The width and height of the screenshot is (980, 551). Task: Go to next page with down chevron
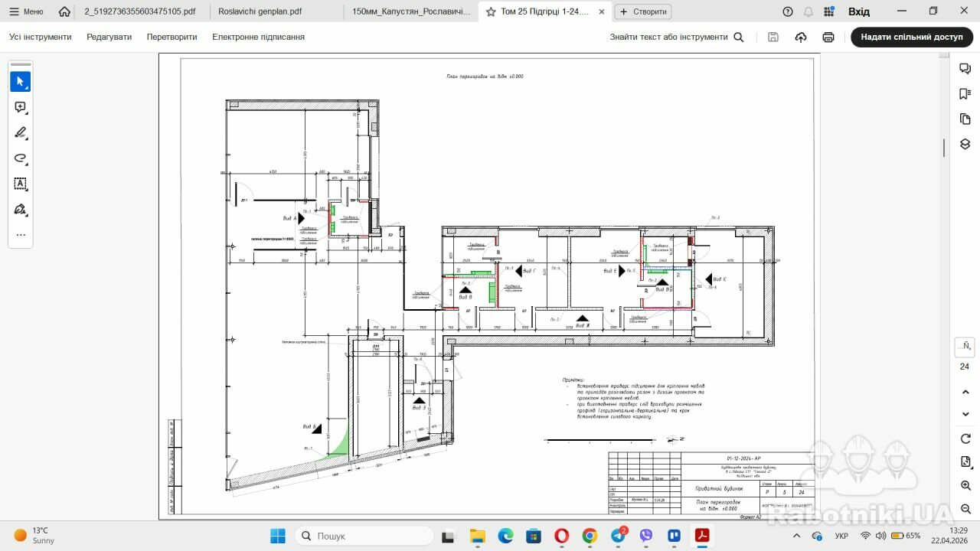point(965,414)
